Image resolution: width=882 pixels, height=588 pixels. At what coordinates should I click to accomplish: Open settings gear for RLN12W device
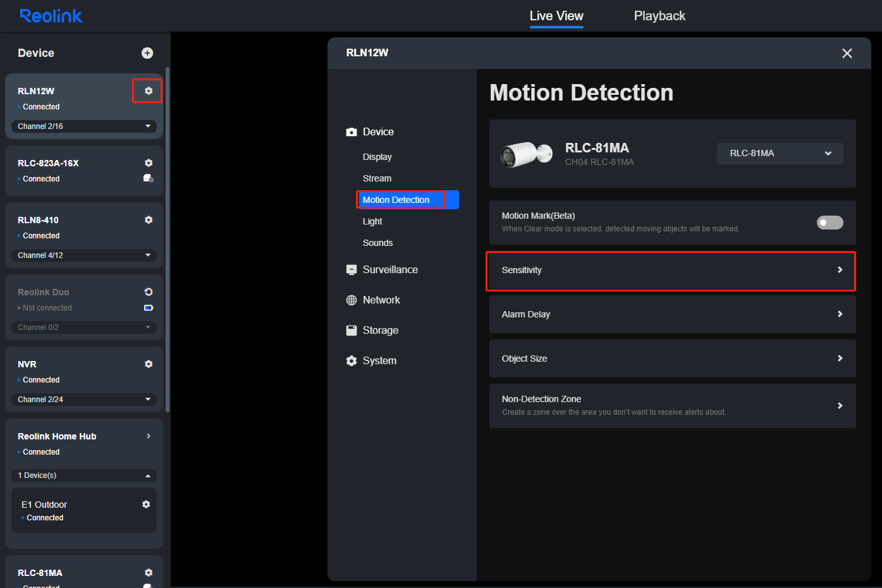[149, 91]
